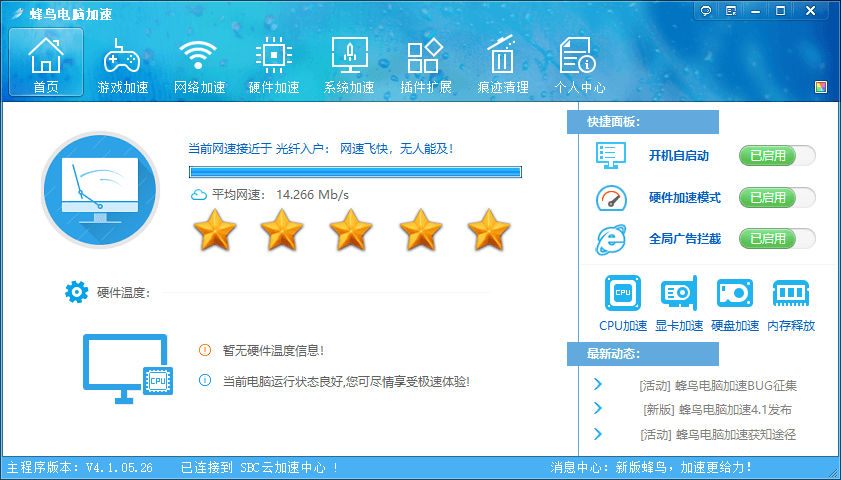Click the colorful skin icon below title bar
This screenshot has height=480, width=841.
(821, 87)
